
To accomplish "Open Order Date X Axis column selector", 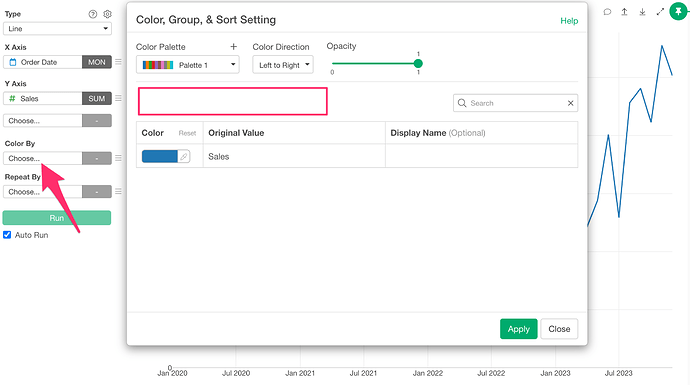I will pos(43,62).
